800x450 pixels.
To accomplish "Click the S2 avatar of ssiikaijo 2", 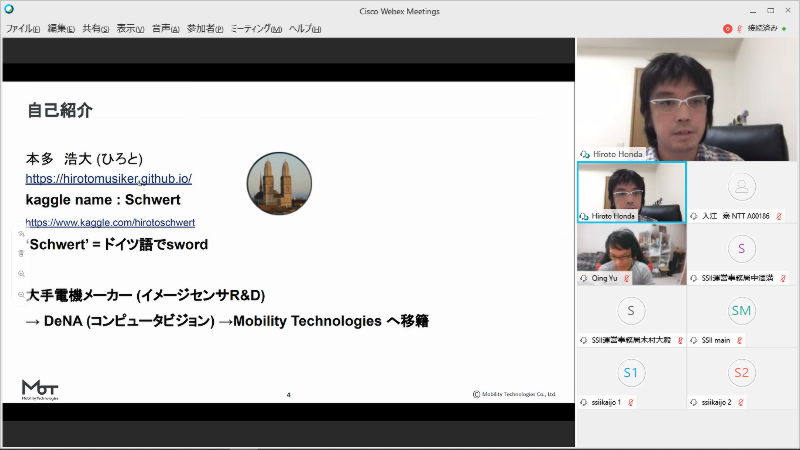I will [x=741, y=373].
